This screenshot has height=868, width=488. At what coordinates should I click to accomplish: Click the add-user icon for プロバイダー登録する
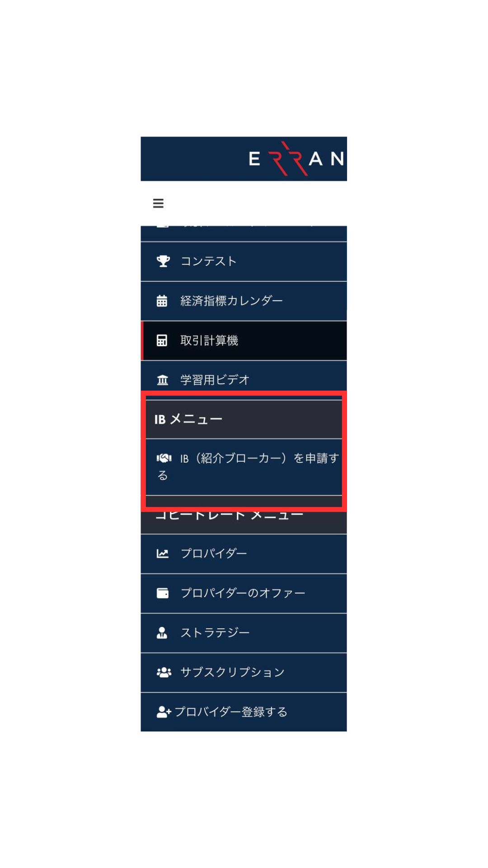click(x=164, y=712)
